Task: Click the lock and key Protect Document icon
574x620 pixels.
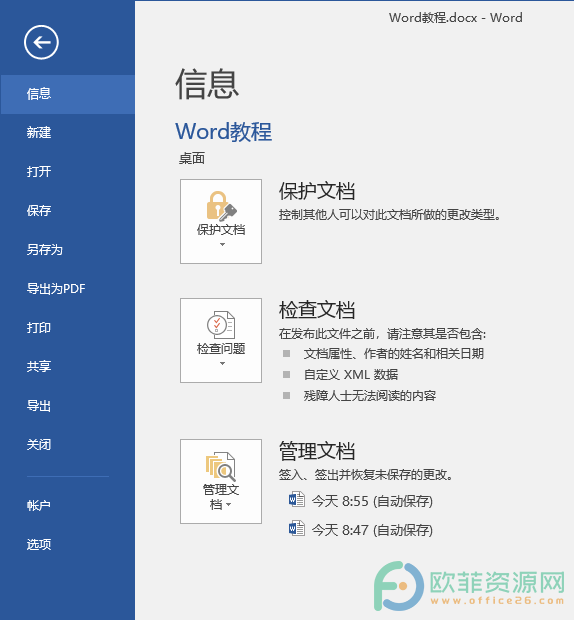Action: [x=221, y=206]
